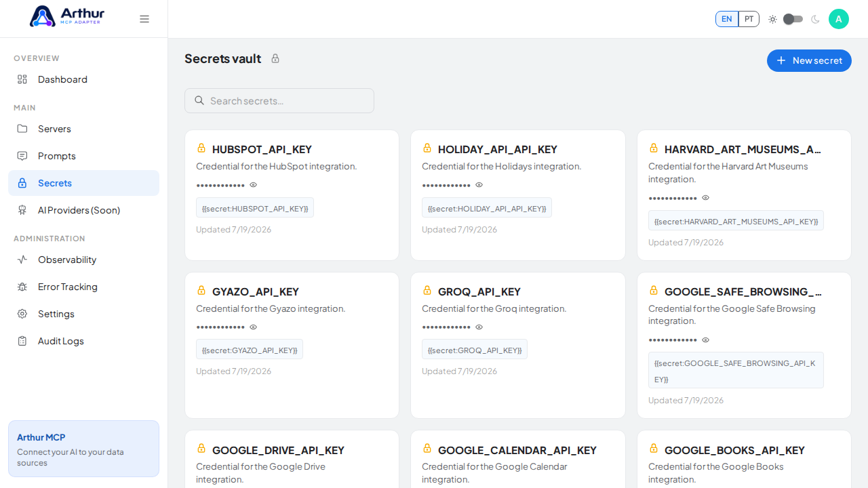This screenshot has width=868, height=488.
Task: Click lock icon on HOLIDAY_API_API_KEY card
Action: (427, 148)
